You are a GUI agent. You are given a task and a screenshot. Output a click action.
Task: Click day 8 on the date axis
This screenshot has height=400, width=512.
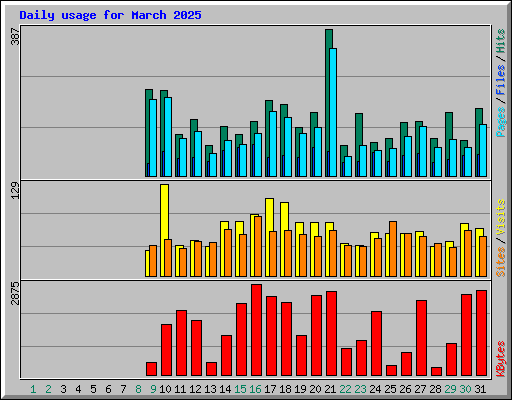pos(138,389)
